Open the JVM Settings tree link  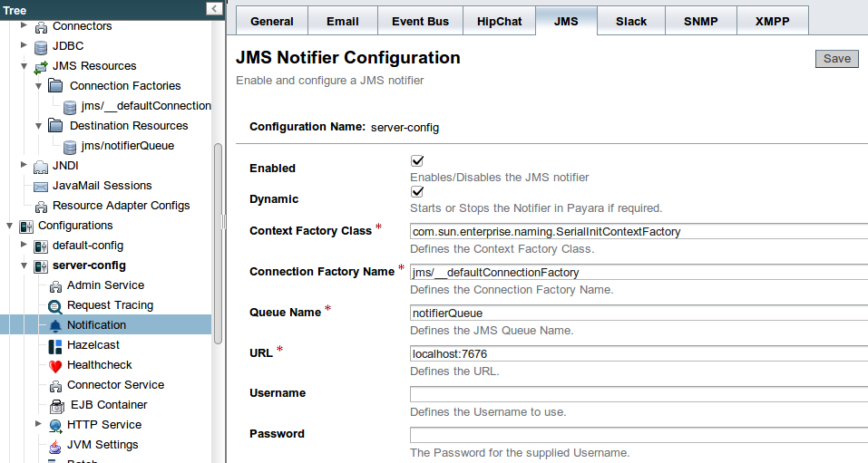pyautogui.click(x=102, y=444)
